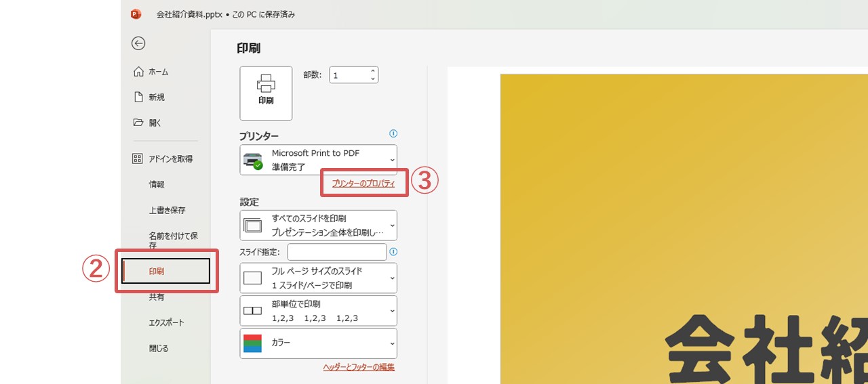Decrease the copies count with down arrow

point(372,79)
